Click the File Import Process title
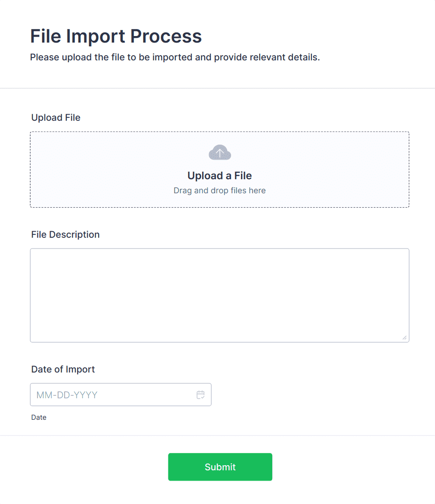The height and width of the screenshot is (504, 435). (x=116, y=36)
